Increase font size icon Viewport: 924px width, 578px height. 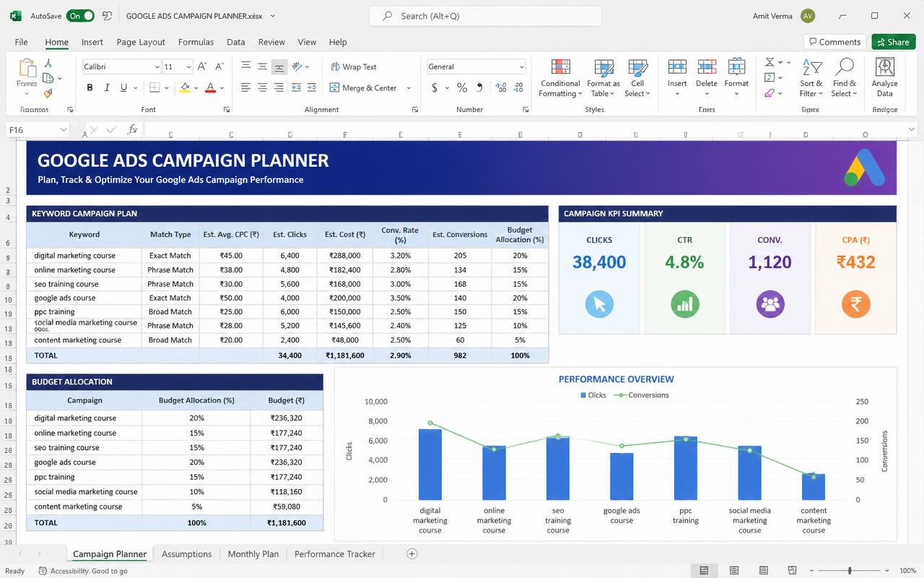tap(203, 66)
